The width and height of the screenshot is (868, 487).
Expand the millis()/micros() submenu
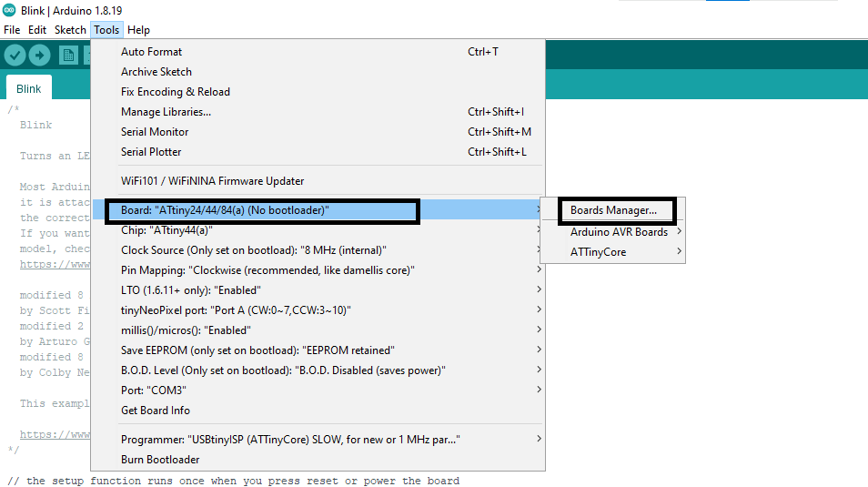(x=318, y=330)
